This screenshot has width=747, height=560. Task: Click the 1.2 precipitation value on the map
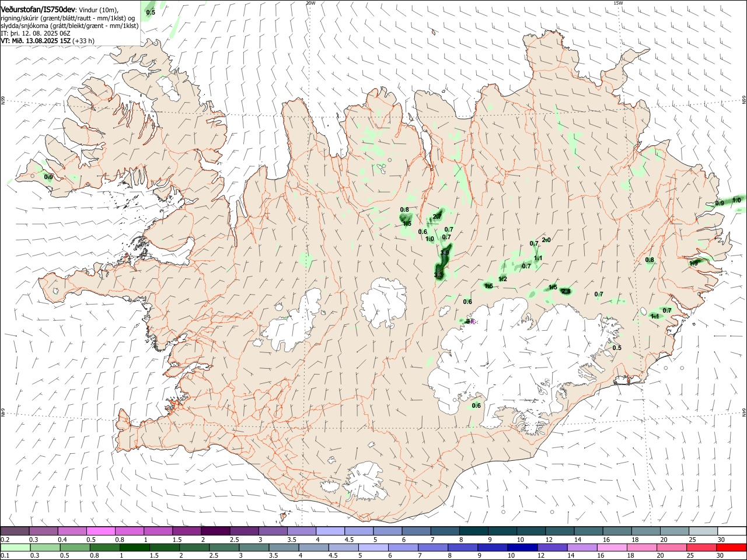pyautogui.click(x=502, y=279)
